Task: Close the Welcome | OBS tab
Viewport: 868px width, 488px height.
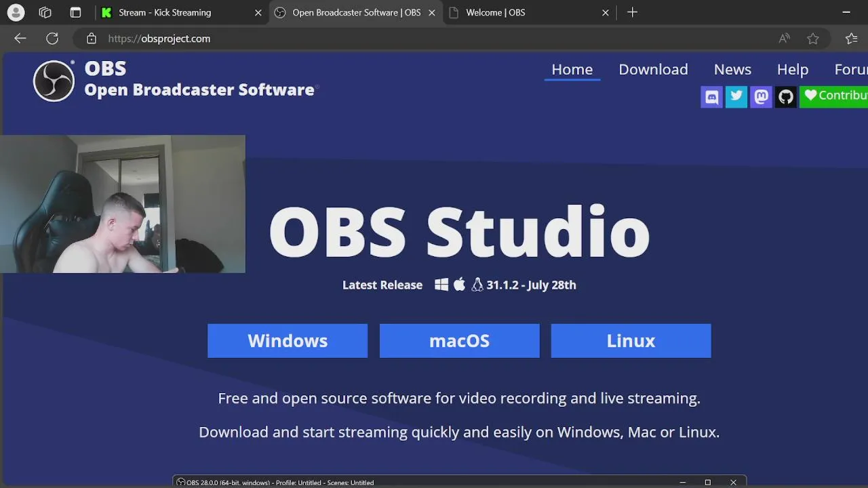Action: point(606,12)
